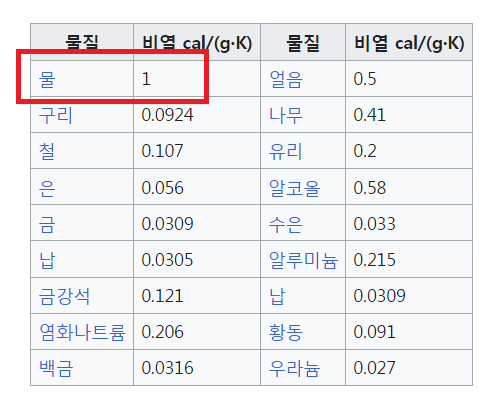494x409 pixels.
Task: Open the 수은 link
Action: [286, 224]
